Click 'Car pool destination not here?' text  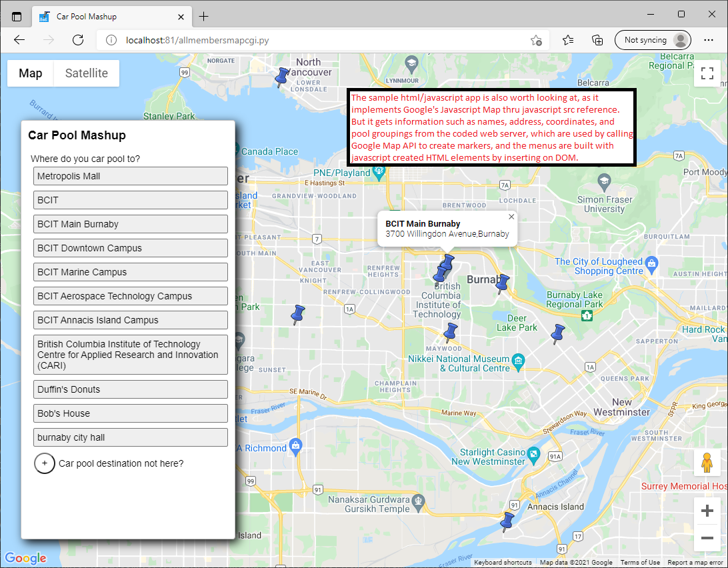click(121, 463)
